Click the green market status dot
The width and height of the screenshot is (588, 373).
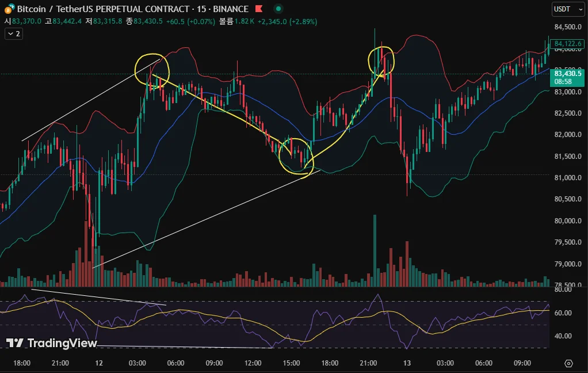(x=278, y=9)
